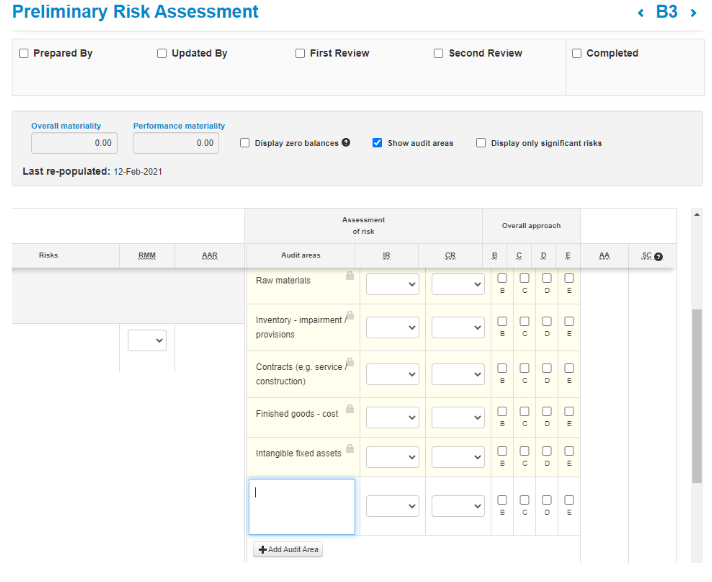Click lock icon on Finished goods - cost row

pyautogui.click(x=350, y=405)
